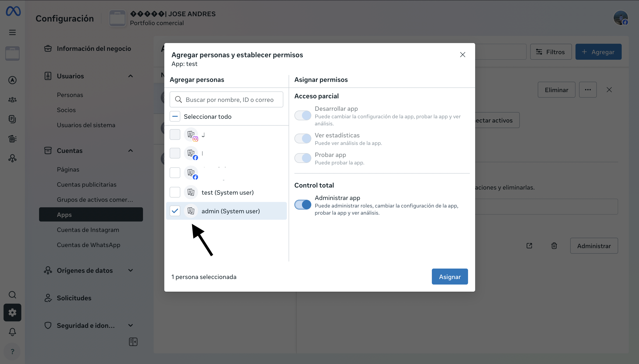639x364 pixels.
Task: Click the Meta logo icon
Action: pyautogui.click(x=13, y=11)
